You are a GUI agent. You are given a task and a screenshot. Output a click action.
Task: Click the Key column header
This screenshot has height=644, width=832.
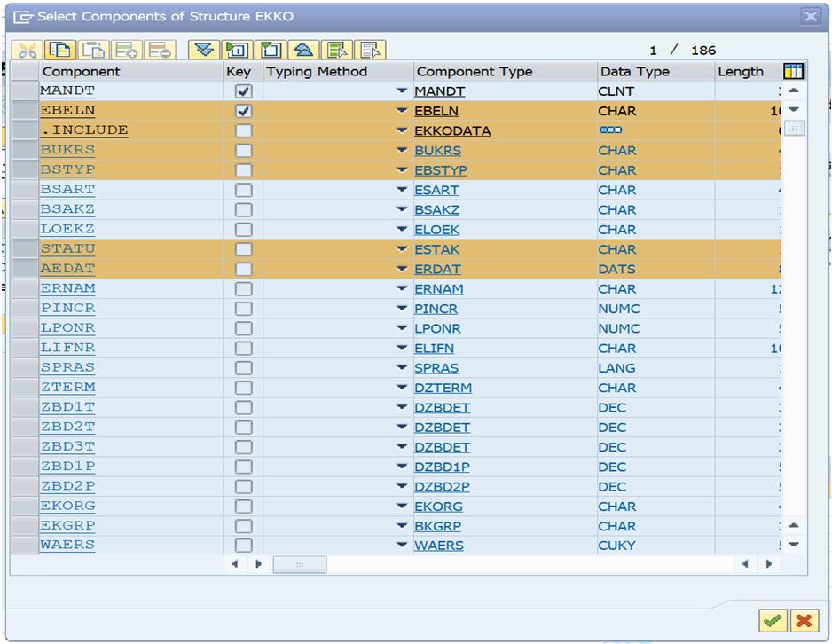[243, 72]
